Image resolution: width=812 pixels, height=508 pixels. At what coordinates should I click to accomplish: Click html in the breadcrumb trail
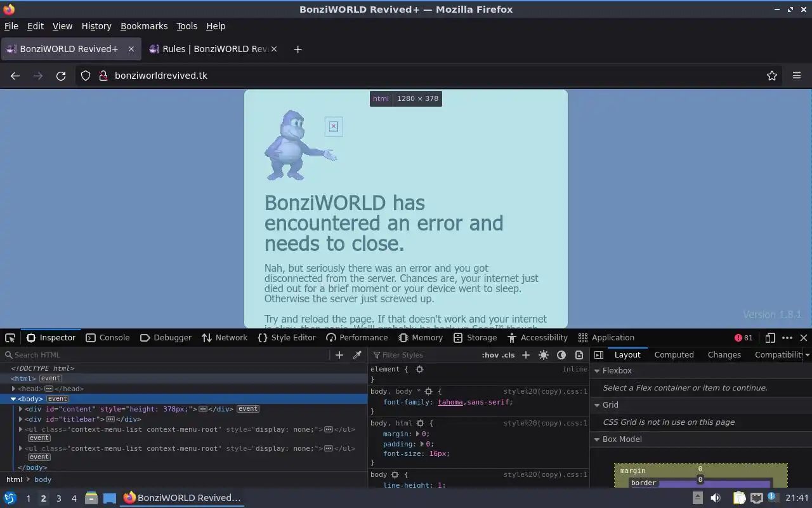coord(14,479)
